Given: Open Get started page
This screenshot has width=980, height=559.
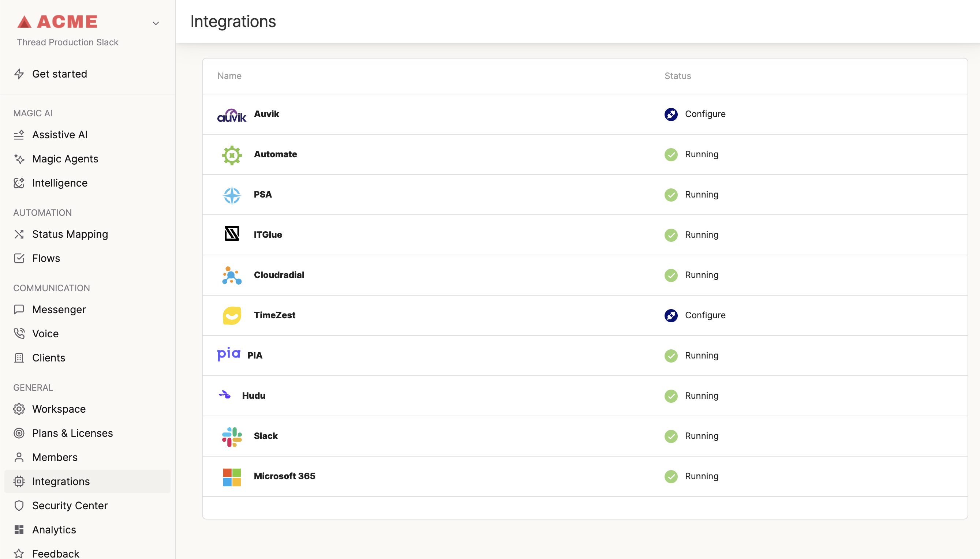Looking at the screenshot, I should 60,74.
